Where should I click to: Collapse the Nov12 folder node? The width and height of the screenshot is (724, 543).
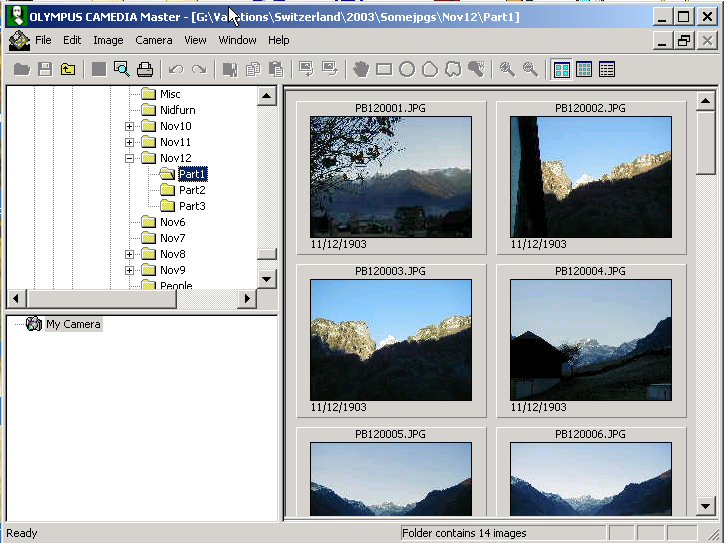tap(129, 158)
